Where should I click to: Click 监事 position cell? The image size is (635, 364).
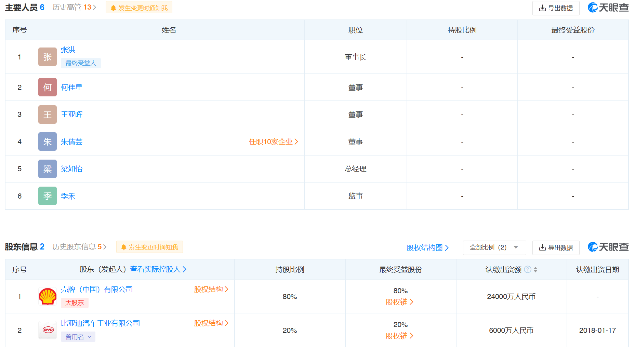[x=355, y=196]
